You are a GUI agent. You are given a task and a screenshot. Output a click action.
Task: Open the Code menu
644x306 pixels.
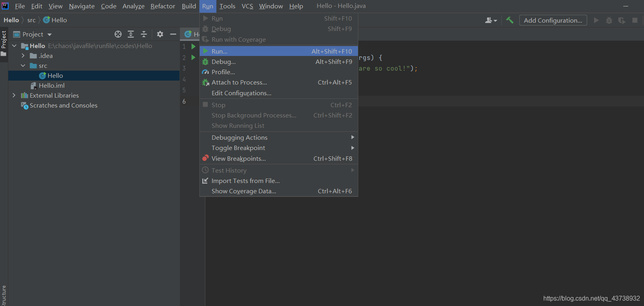(x=109, y=6)
